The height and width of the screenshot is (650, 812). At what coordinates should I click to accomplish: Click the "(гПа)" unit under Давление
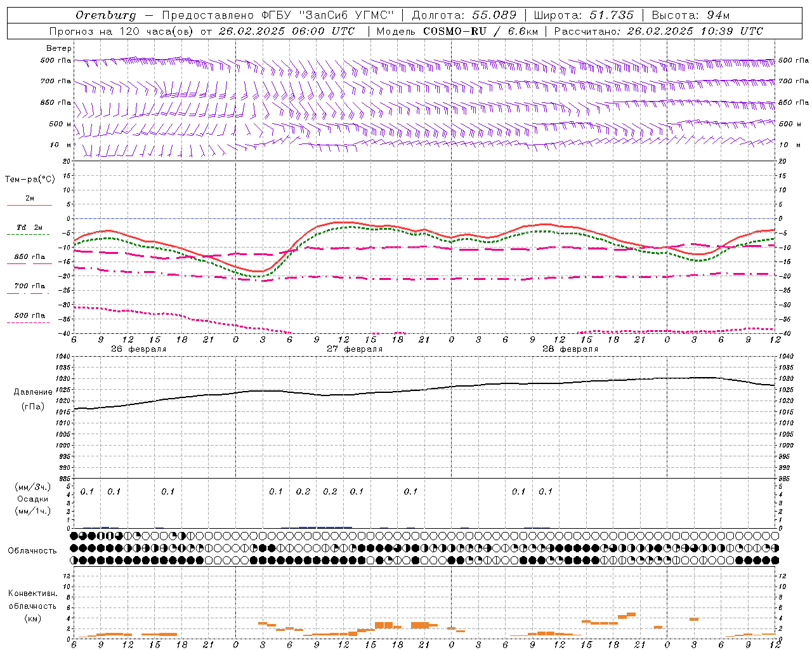point(33,406)
